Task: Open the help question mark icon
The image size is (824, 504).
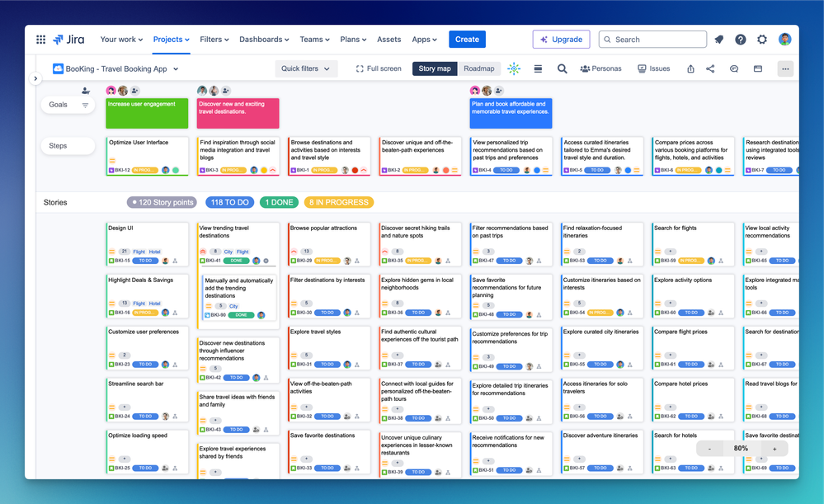Action: [x=741, y=40]
